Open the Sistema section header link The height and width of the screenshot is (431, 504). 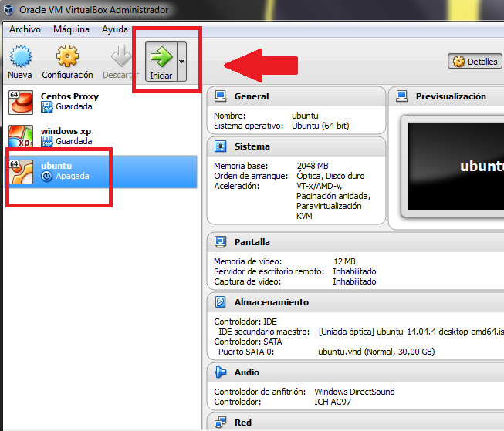click(x=252, y=146)
